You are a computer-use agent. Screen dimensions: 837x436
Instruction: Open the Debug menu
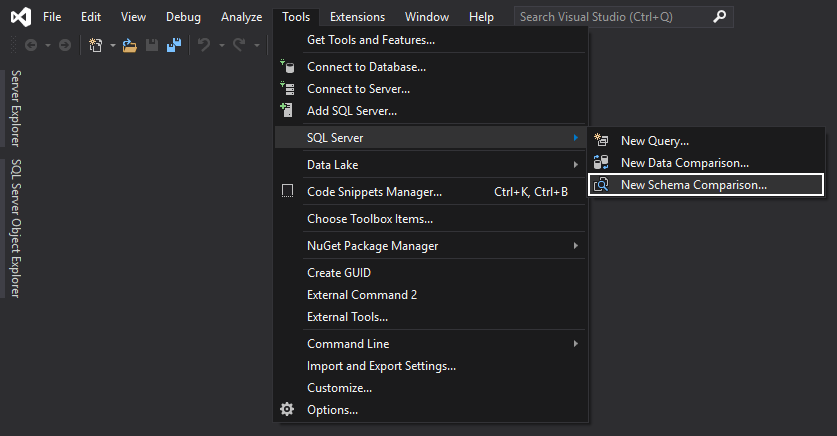(x=183, y=17)
